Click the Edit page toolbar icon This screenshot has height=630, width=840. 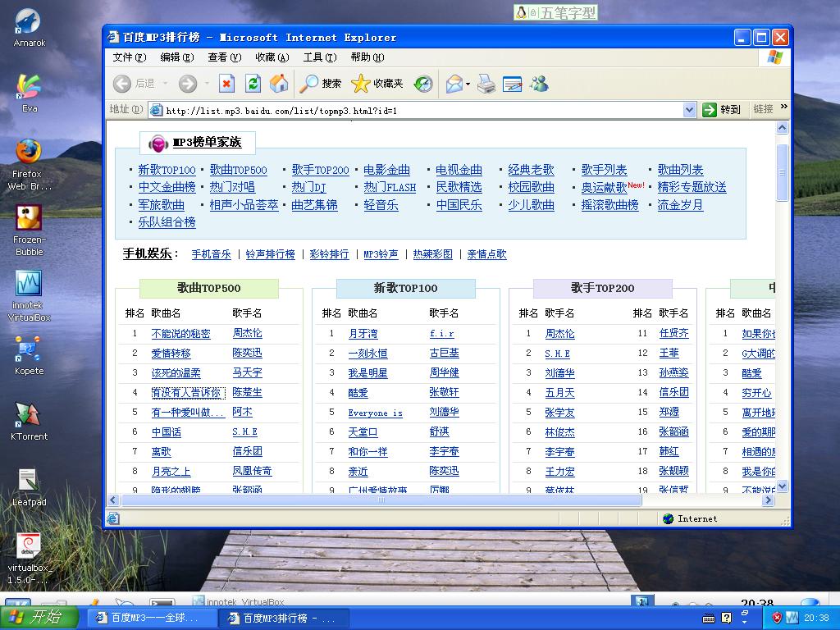[x=512, y=84]
